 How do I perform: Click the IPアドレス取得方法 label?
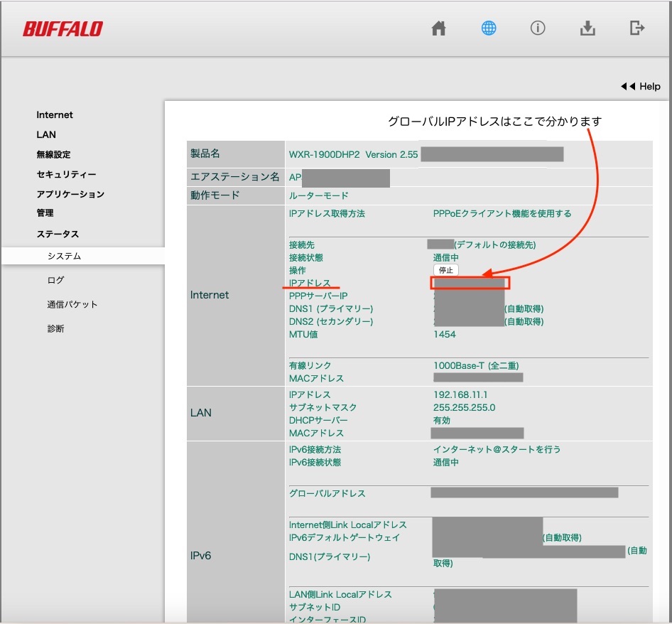pos(327,214)
